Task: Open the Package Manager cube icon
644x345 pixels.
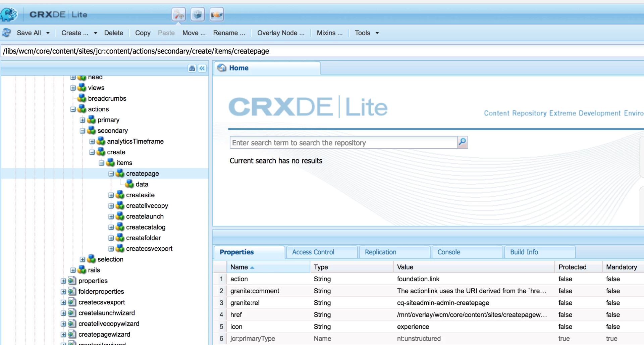Action: [198, 15]
